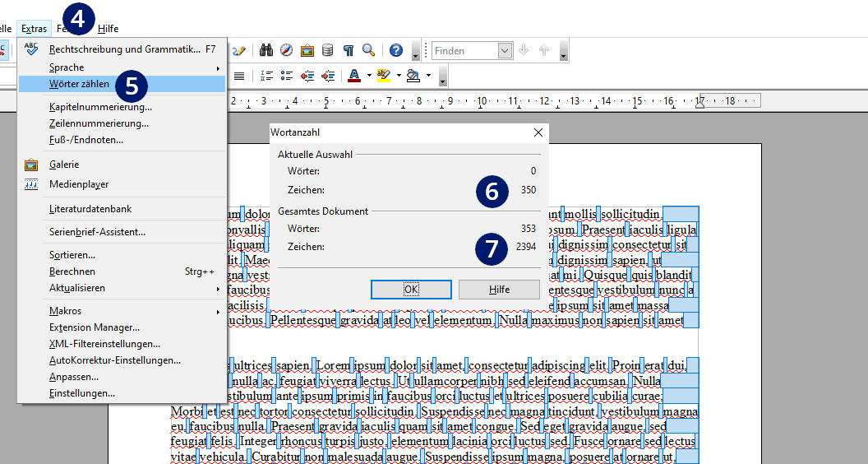The width and height of the screenshot is (868, 464).
Task: Open Find & Replace binoculars icon
Action: [266, 50]
